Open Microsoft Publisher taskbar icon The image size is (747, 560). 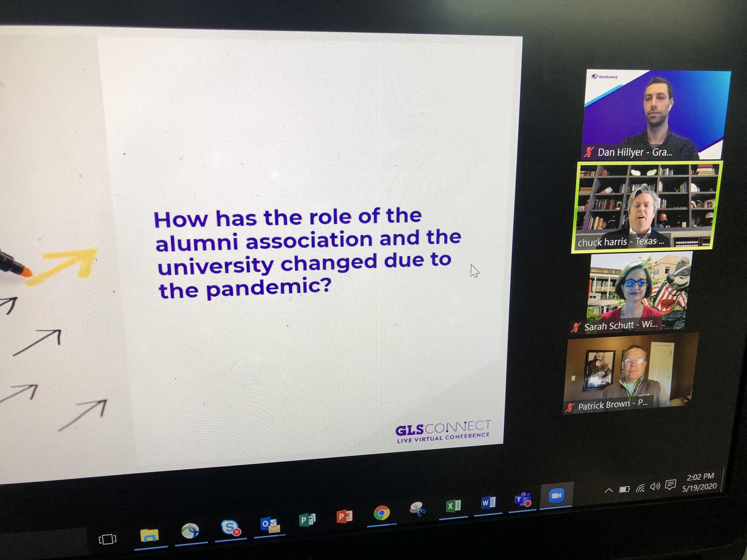click(x=307, y=520)
